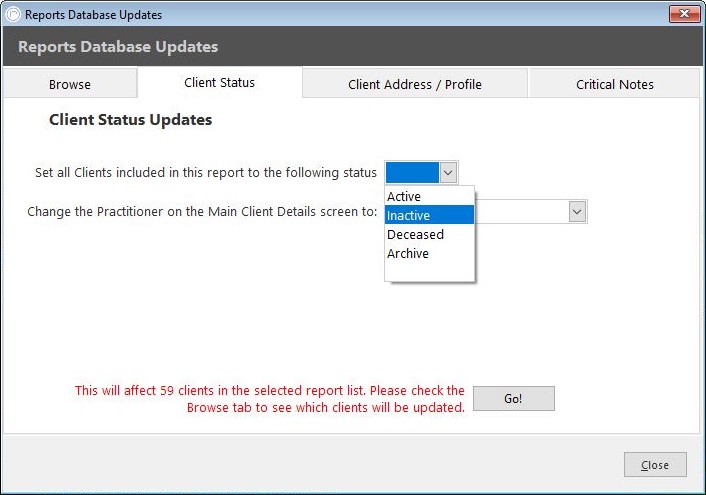The height and width of the screenshot is (495, 706).
Task: Click the Client Status Updates heading
Action: 131,120
